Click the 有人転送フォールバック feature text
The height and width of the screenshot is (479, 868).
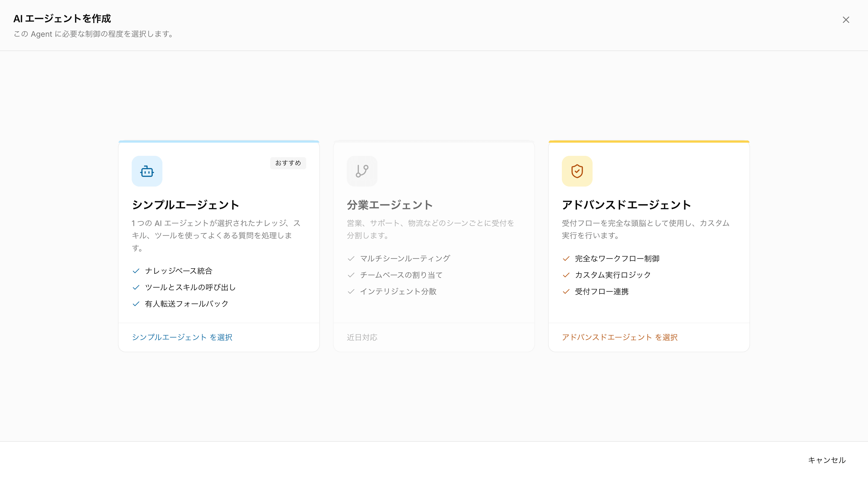pyautogui.click(x=186, y=304)
